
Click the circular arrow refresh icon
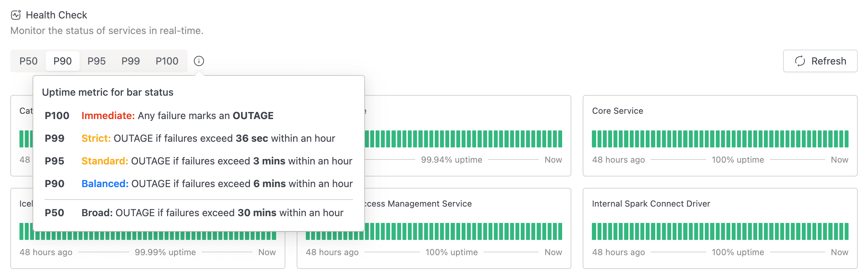pyautogui.click(x=800, y=61)
